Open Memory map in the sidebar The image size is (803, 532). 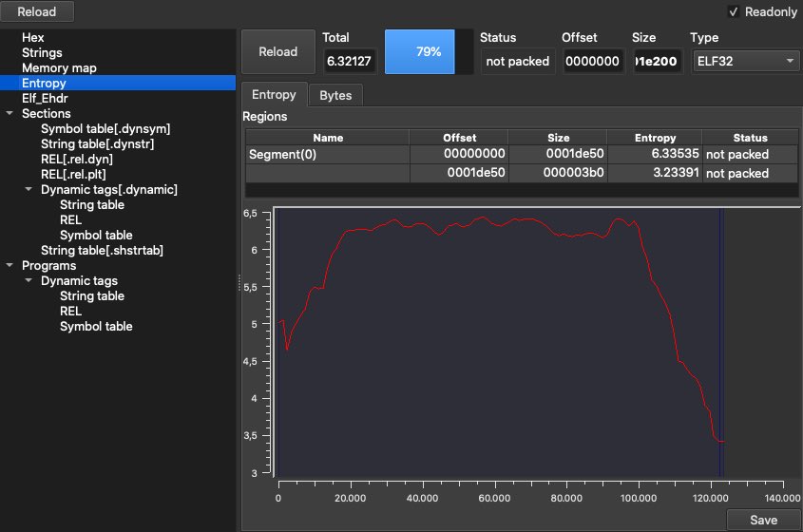coord(59,68)
